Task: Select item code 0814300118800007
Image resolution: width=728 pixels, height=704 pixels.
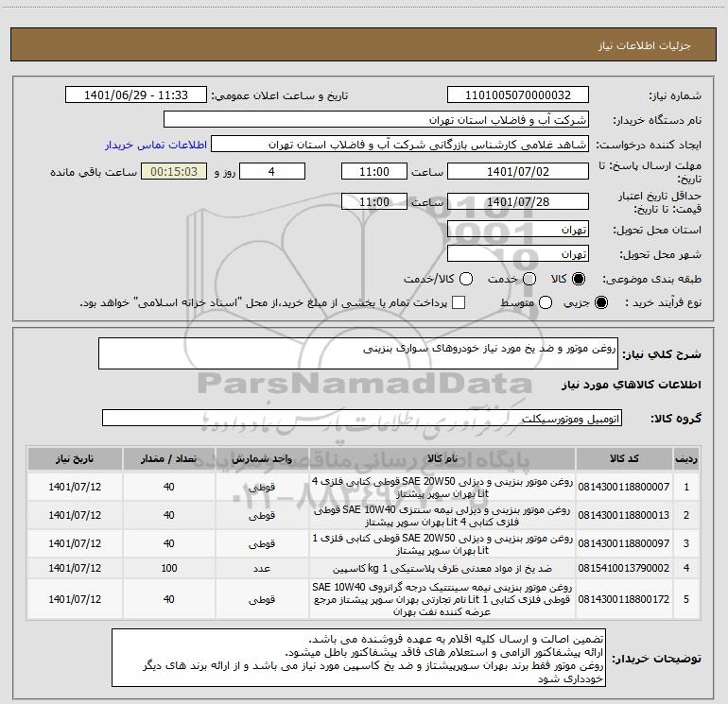Action: [624, 487]
